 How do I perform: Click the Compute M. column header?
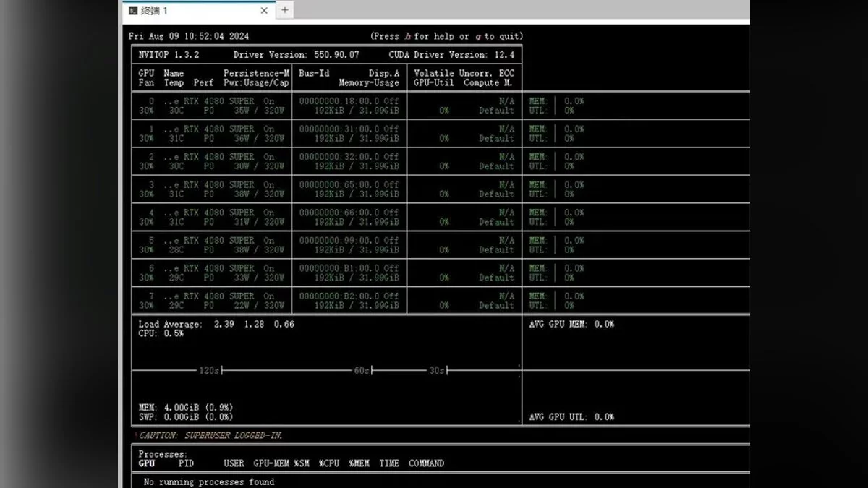click(x=488, y=82)
